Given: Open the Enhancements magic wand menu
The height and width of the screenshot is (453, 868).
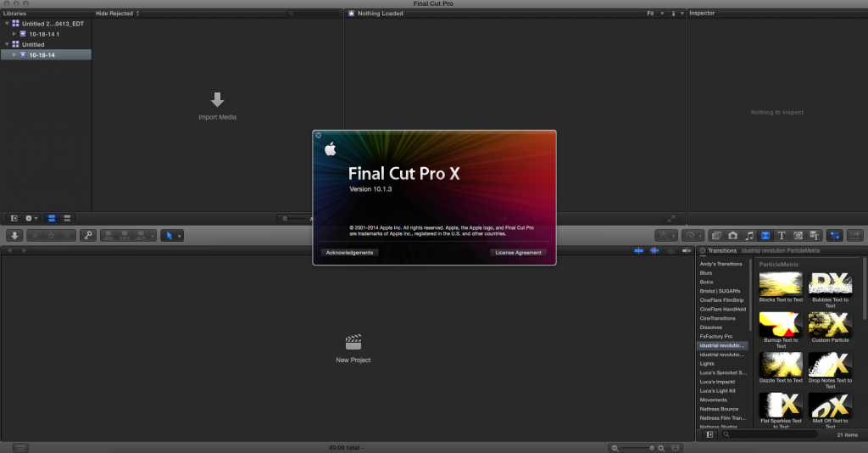Looking at the screenshot, I should (x=666, y=235).
